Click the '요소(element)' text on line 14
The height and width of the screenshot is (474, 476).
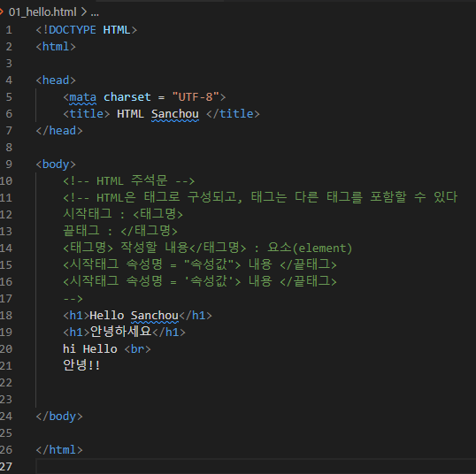(x=310, y=248)
